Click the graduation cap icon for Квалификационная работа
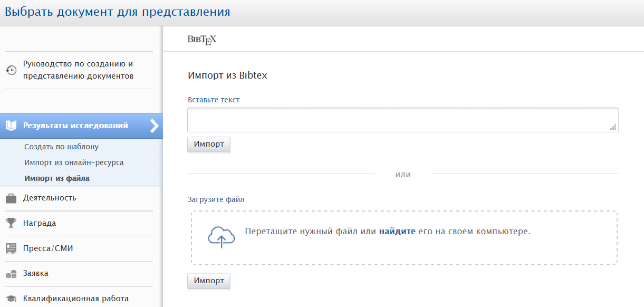The height and width of the screenshot is (307, 644). 11,299
